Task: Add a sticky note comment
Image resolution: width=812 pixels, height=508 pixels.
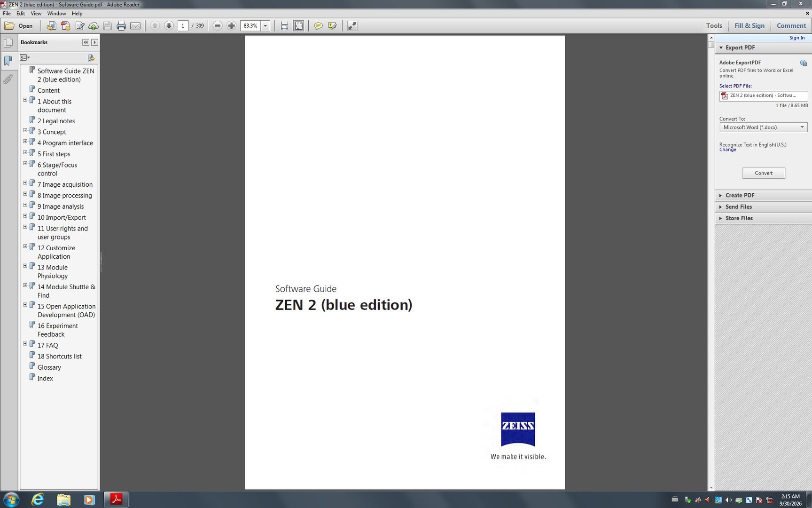Action: (318, 26)
